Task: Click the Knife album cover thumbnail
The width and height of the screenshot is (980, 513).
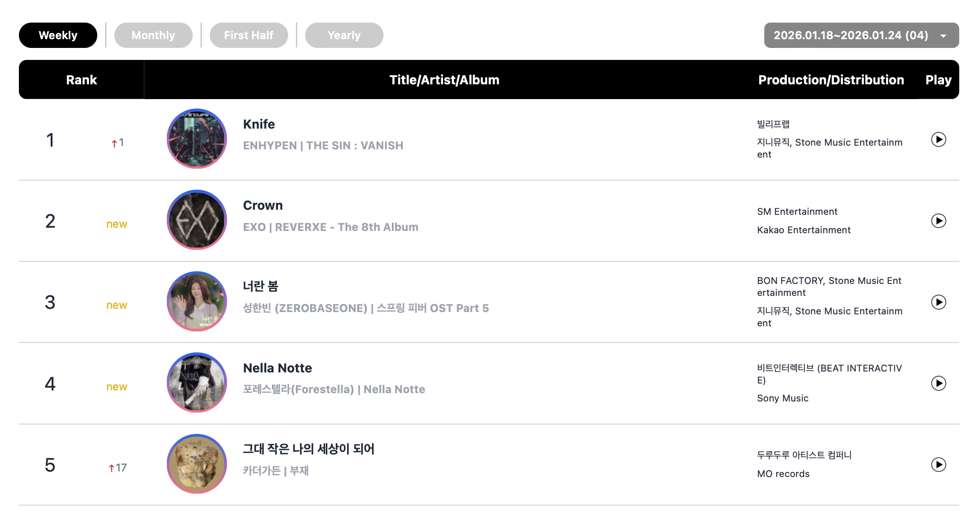Action: coord(197,139)
